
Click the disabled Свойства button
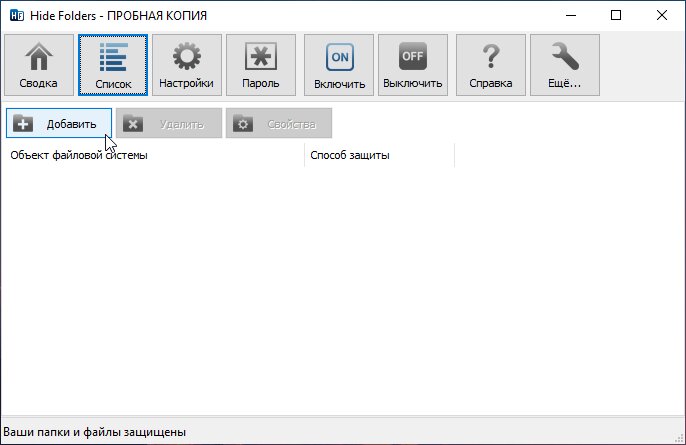click(x=279, y=123)
